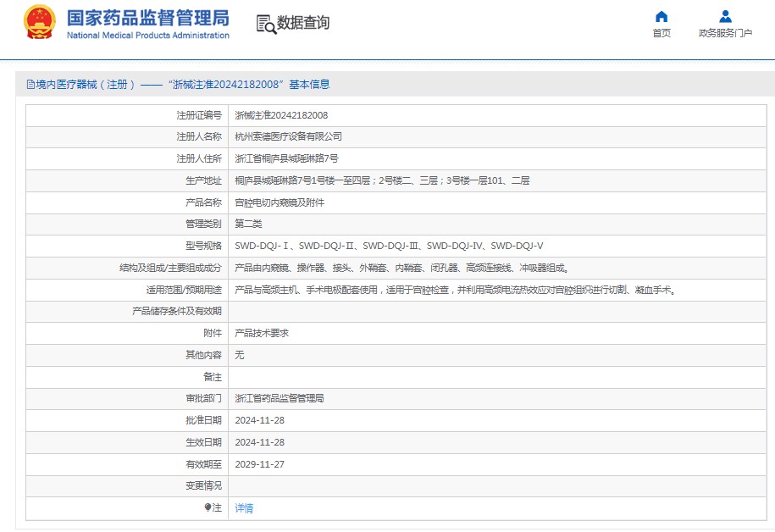Select the 结构及组成 value text

click(x=403, y=268)
